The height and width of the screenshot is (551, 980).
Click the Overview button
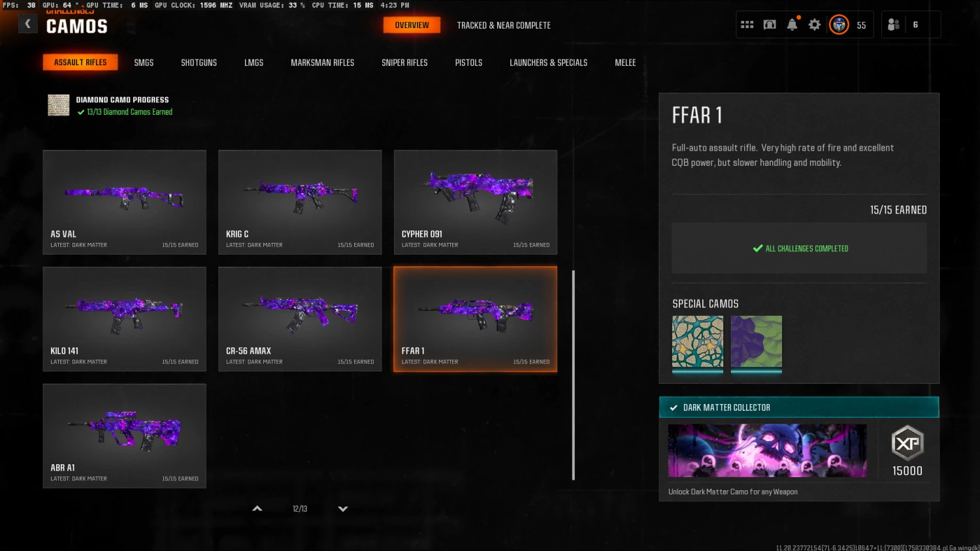(412, 25)
